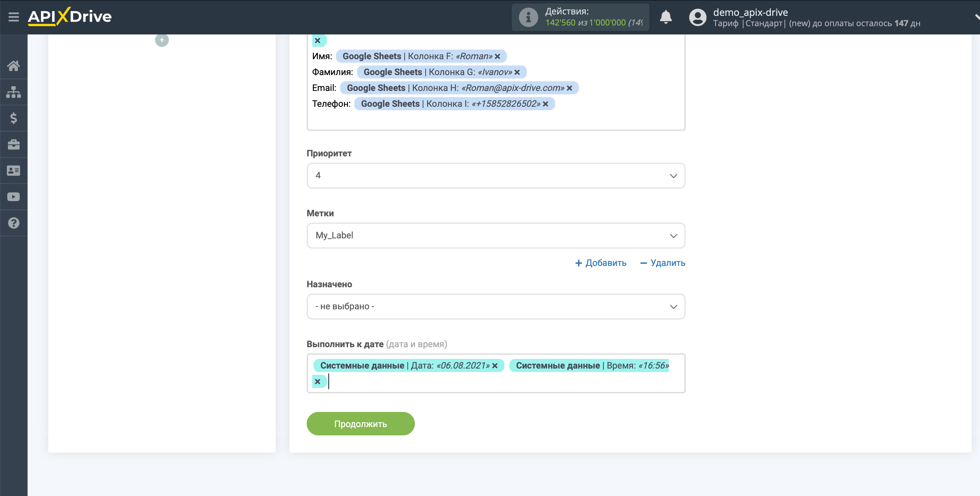This screenshot has width=980, height=496.
Task: Remove the Дата «06.08.2021» tag
Action: [494, 365]
